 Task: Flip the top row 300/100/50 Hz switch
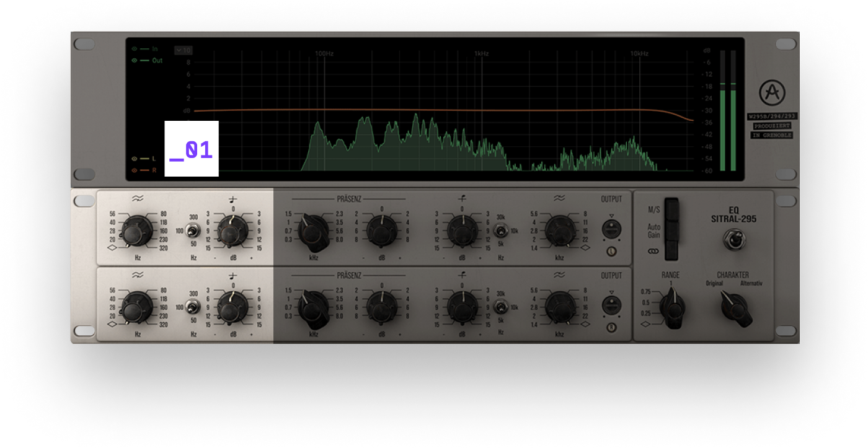click(x=194, y=231)
